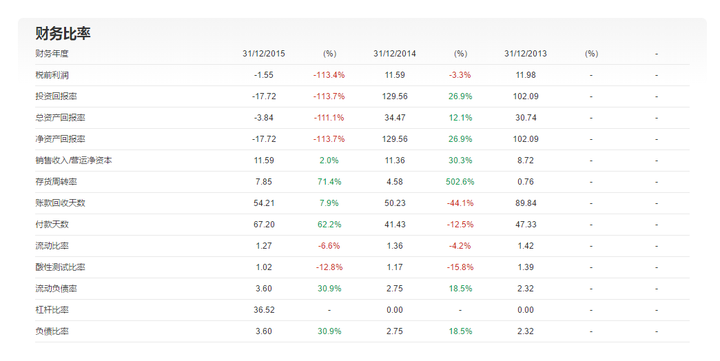Image resolution: width=720 pixels, height=361 pixels.
Task: Click the 36.52 leverage ratio value
Action: (264, 310)
